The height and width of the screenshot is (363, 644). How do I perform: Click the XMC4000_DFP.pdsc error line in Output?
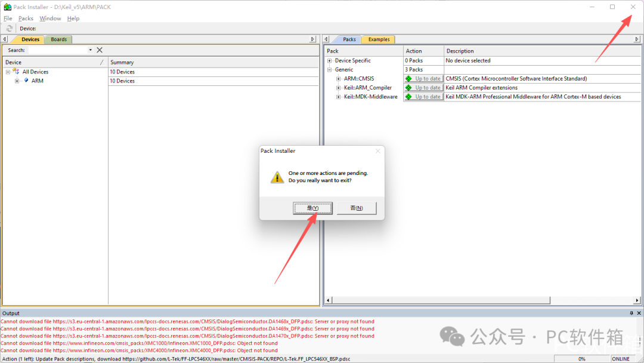[x=139, y=350]
